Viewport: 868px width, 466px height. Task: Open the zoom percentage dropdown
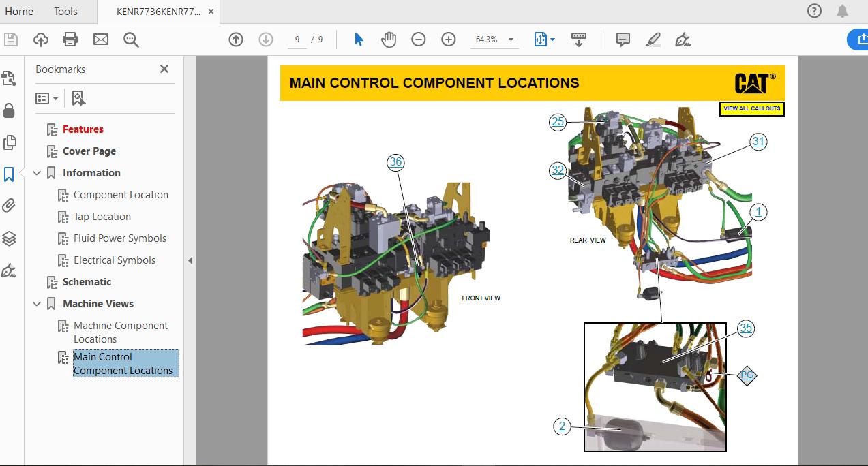509,40
